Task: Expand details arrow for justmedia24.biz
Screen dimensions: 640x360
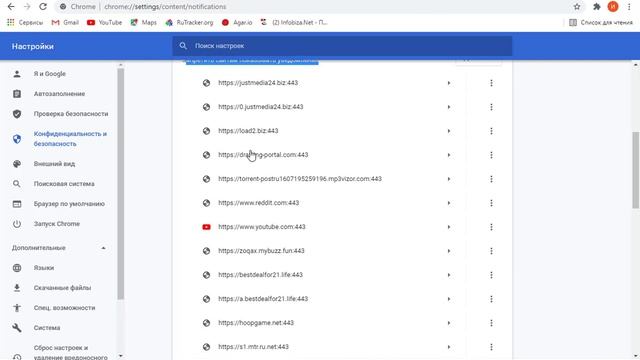Action: pos(449,83)
